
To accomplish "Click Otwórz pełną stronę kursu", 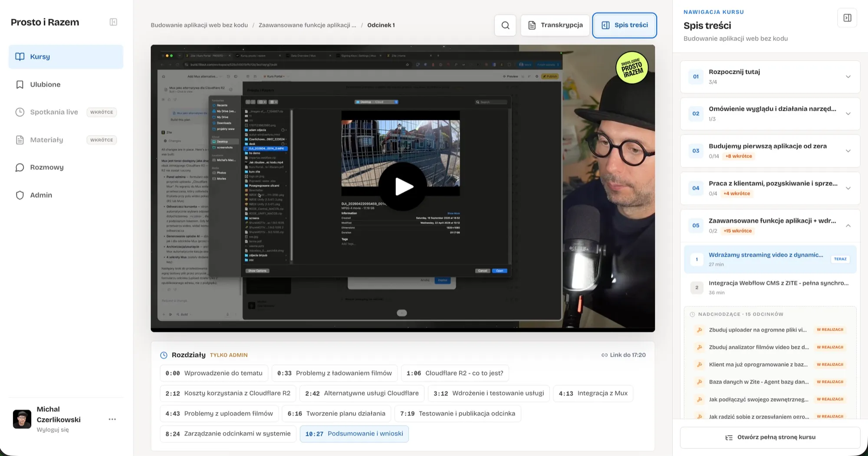I will click(x=770, y=437).
